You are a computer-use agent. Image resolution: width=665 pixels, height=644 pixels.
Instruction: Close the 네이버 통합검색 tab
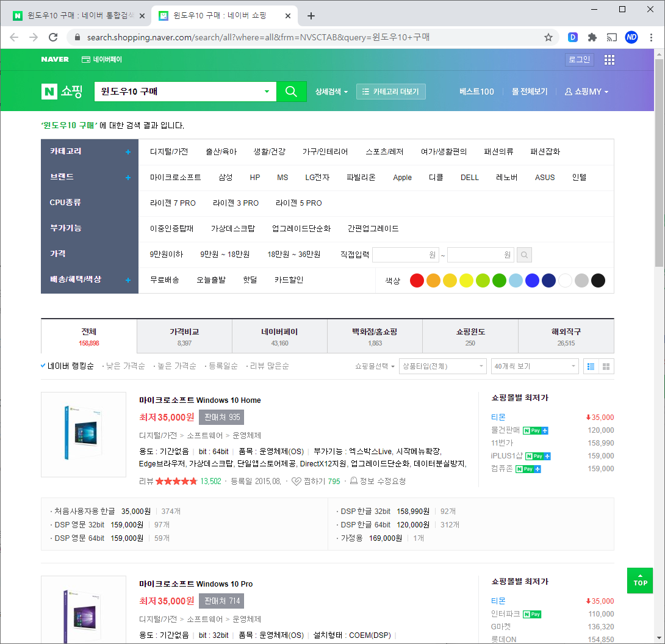point(142,16)
